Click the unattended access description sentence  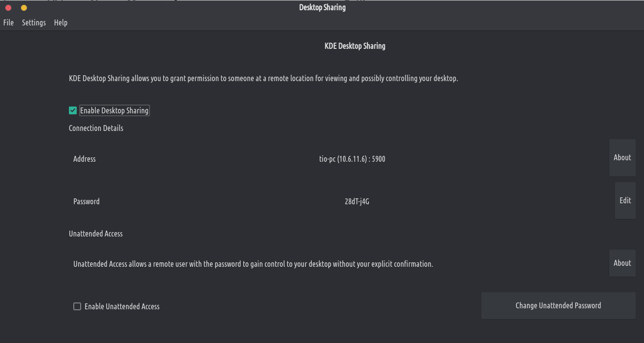(x=253, y=264)
